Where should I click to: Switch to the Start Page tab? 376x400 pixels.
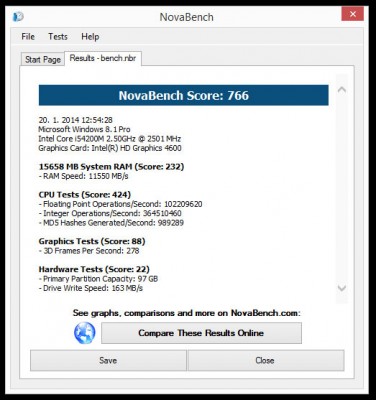[x=43, y=59]
